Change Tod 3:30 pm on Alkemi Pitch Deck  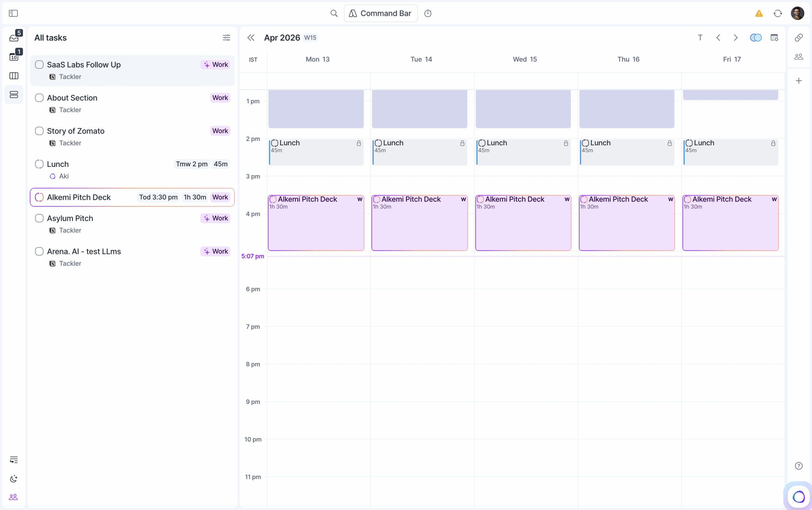(x=158, y=197)
